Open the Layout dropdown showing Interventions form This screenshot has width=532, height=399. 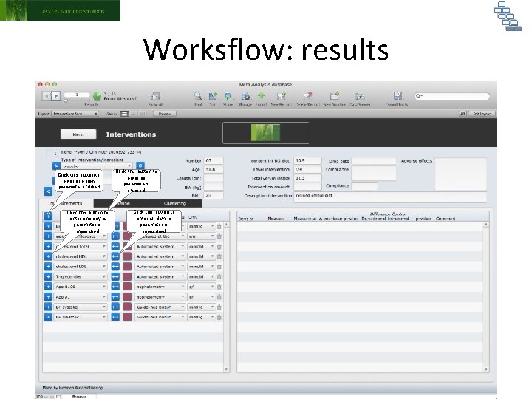click(x=75, y=114)
